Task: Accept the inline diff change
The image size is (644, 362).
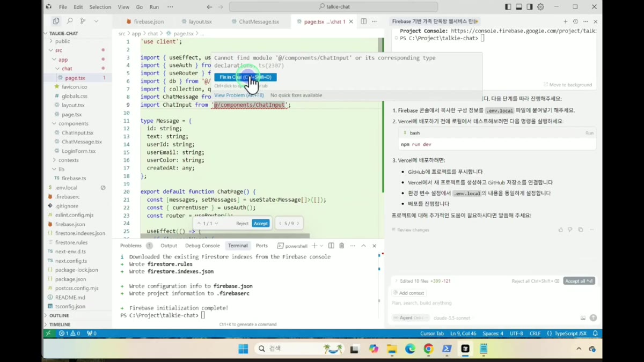Action: [x=260, y=223]
